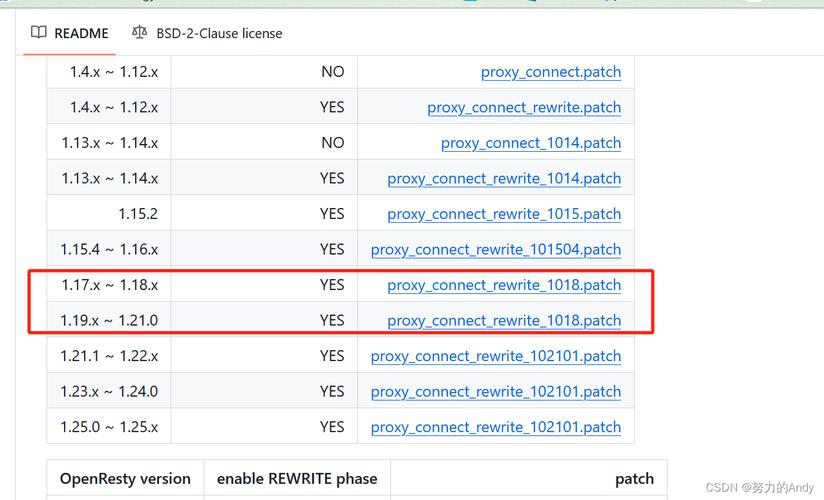824x500 pixels.
Task: Click the book icon beside README
Action: pyautogui.click(x=38, y=33)
